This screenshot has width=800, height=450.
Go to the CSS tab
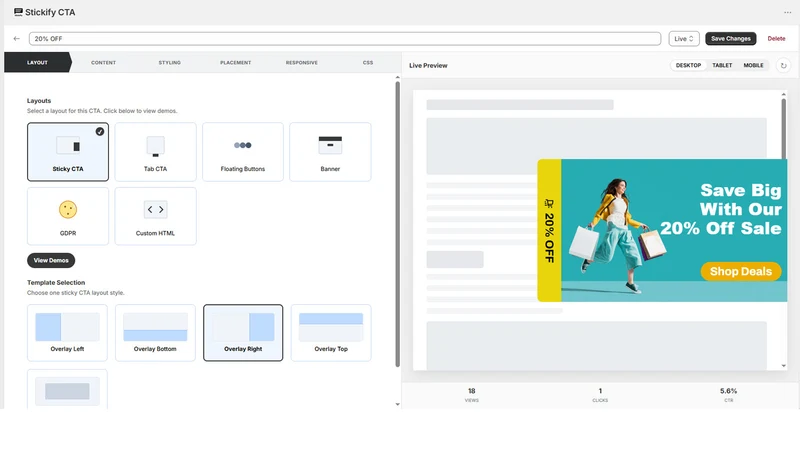[368, 62]
